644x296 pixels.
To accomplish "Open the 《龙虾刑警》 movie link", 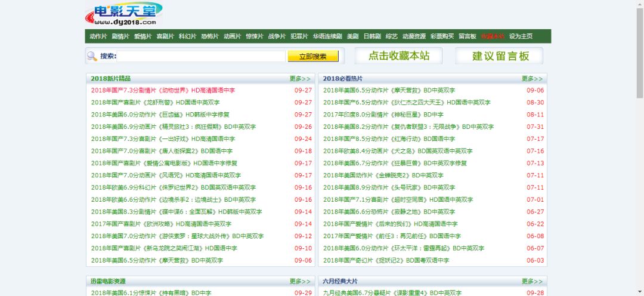I will click(155, 103).
